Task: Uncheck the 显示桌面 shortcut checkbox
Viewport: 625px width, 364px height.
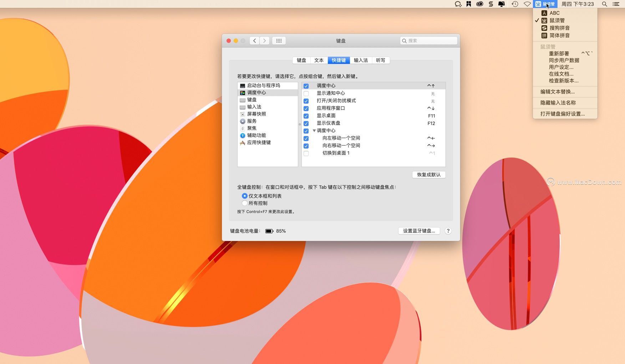Action: point(306,116)
